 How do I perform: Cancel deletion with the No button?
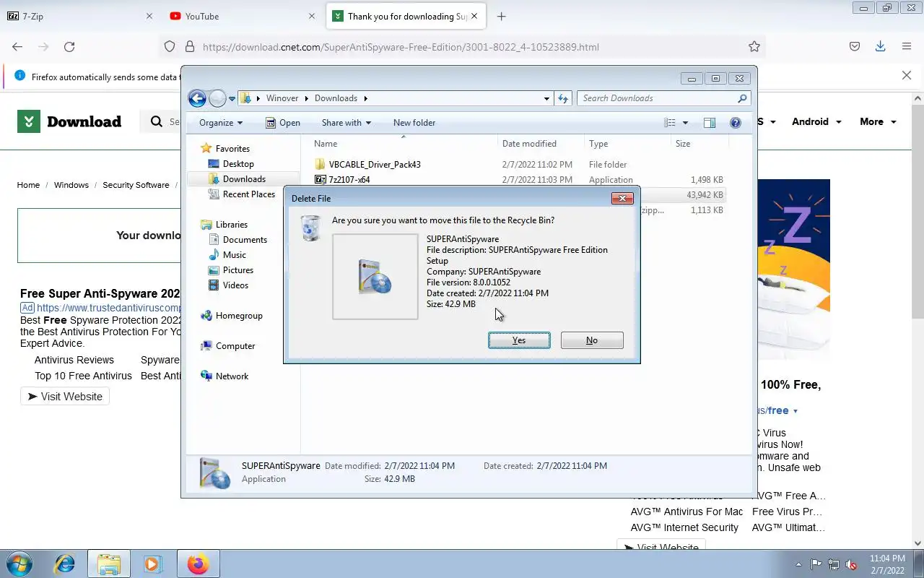click(x=592, y=340)
